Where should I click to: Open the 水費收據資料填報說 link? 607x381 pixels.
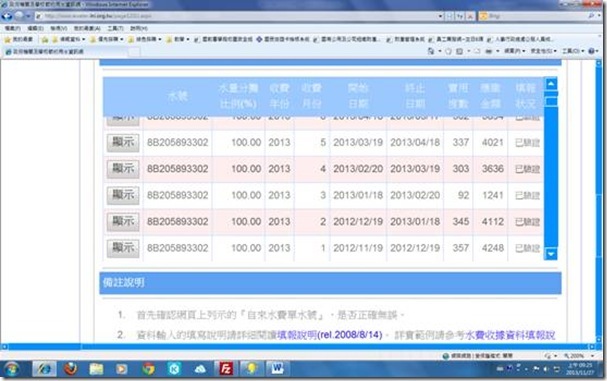pos(510,335)
